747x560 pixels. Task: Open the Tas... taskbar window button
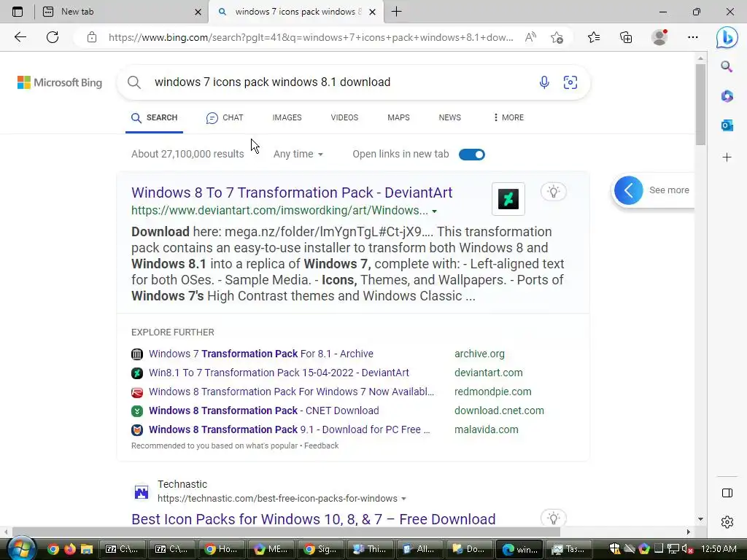568,549
